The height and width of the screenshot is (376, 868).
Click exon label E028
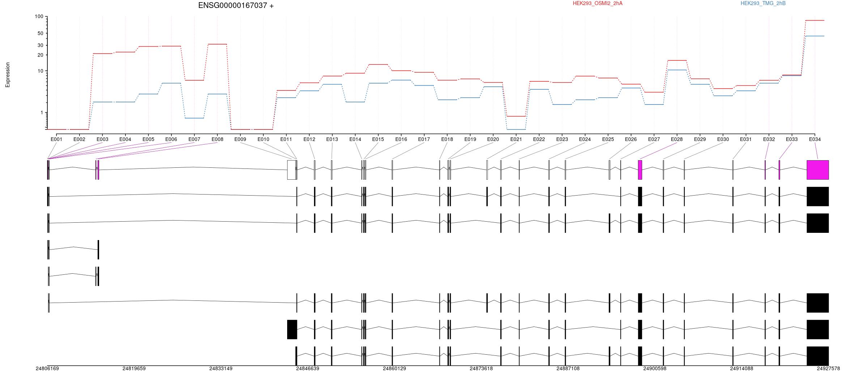[x=677, y=139]
